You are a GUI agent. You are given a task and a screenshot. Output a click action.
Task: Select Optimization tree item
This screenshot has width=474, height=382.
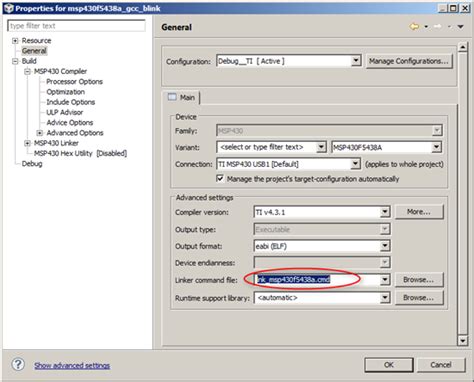65,92
